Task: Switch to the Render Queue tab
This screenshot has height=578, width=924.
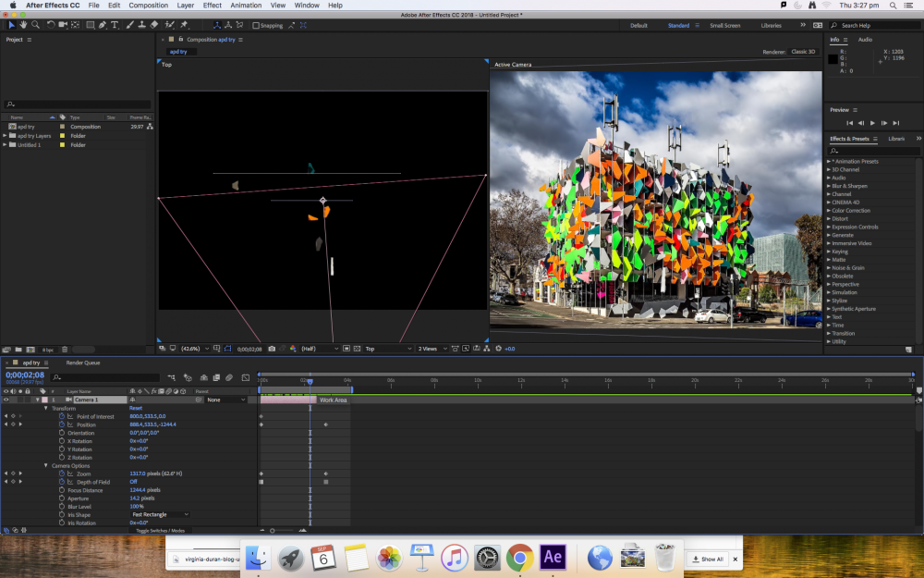Action: coord(83,363)
